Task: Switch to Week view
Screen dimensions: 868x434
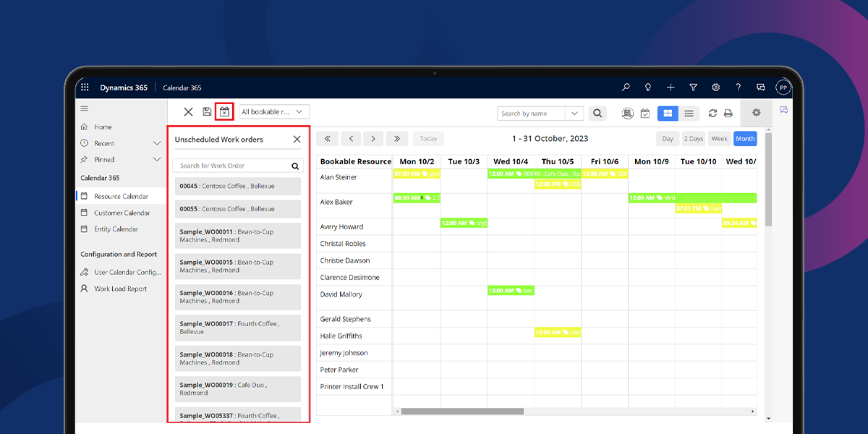Action: coord(719,138)
